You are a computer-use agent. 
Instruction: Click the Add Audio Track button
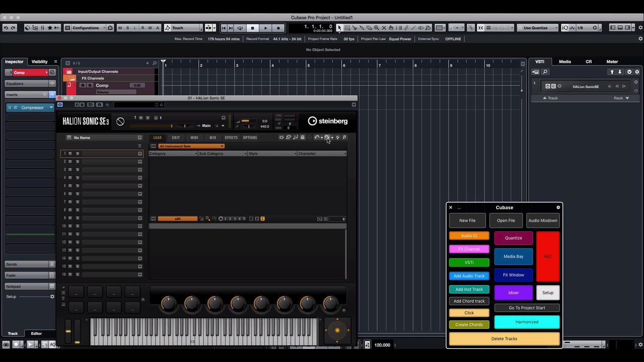click(x=469, y=276)
